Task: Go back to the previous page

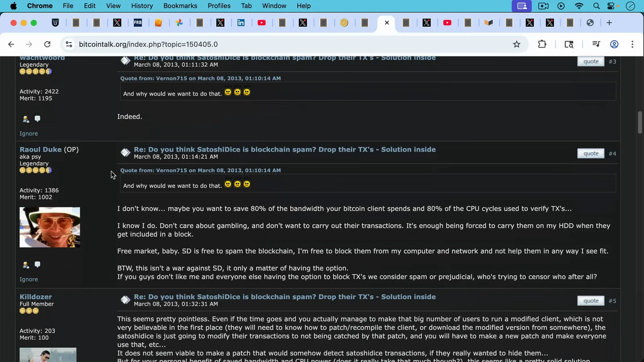Action: tap(11, 44)
